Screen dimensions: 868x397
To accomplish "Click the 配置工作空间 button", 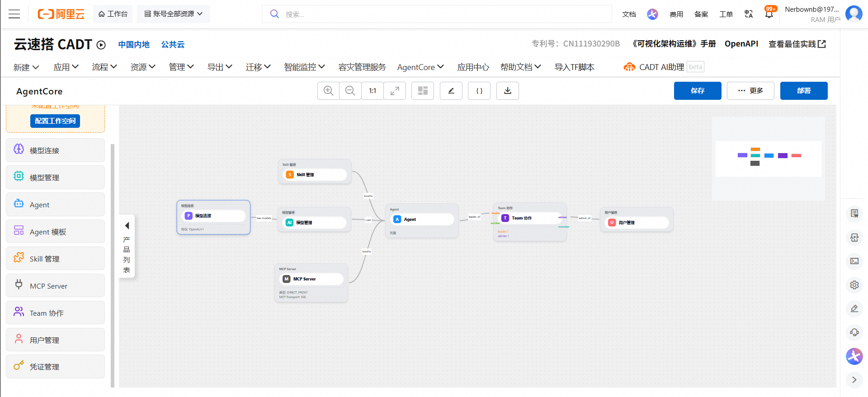I will click(x=55, y=121).
